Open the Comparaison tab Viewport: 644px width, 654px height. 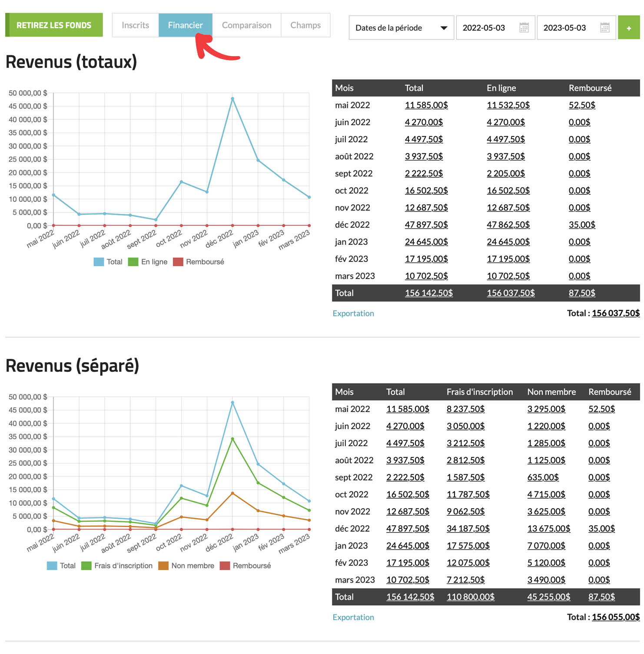(246, 25)
